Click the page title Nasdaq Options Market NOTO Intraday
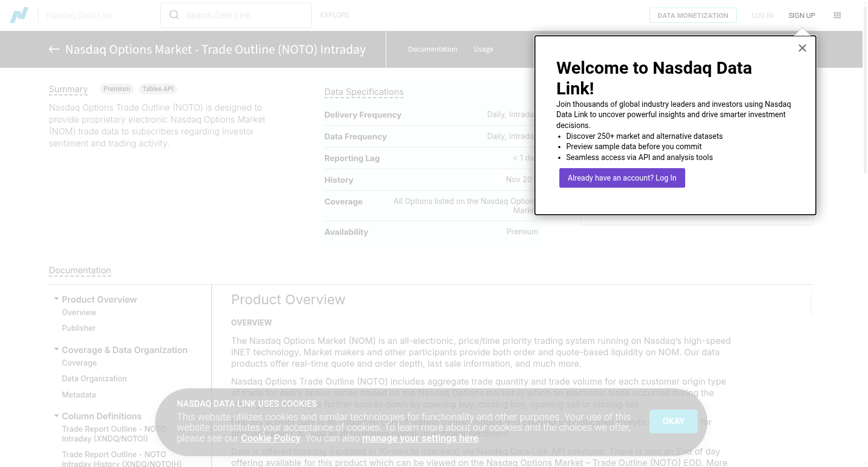 coord(215,49)
